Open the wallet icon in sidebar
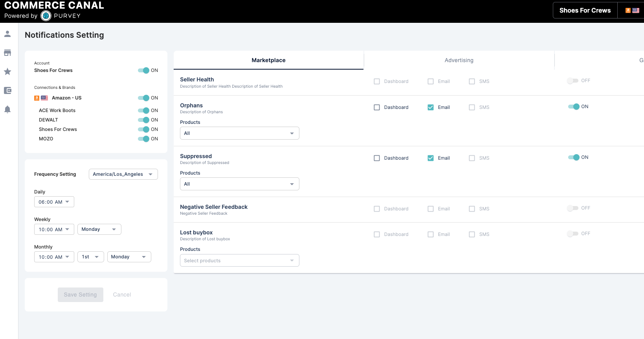 tap(7, 90)
